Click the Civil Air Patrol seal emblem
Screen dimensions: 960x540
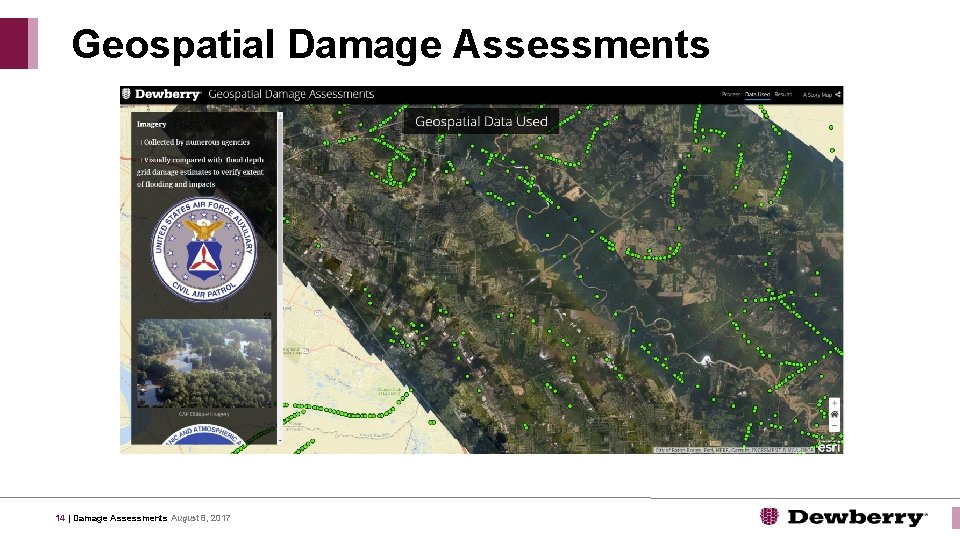point(204,249)
